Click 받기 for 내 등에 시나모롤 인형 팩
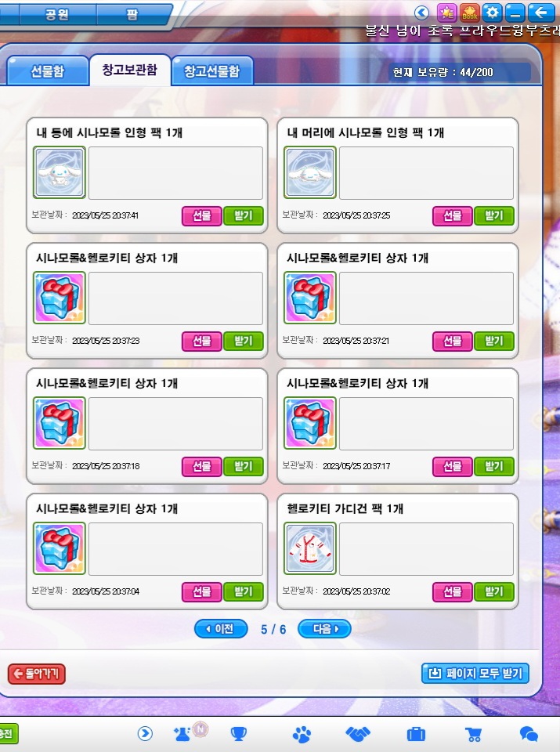Viewport: 560px width, 752px height. 244,216
